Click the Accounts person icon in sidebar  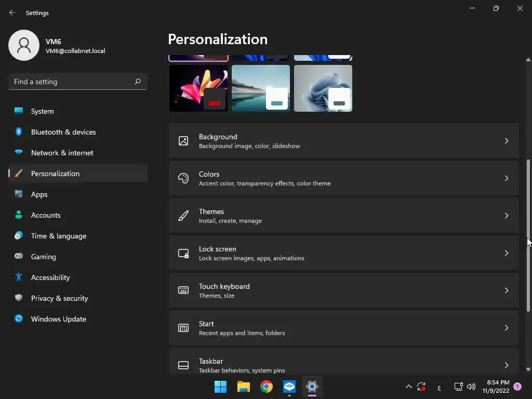click(19, 215)
